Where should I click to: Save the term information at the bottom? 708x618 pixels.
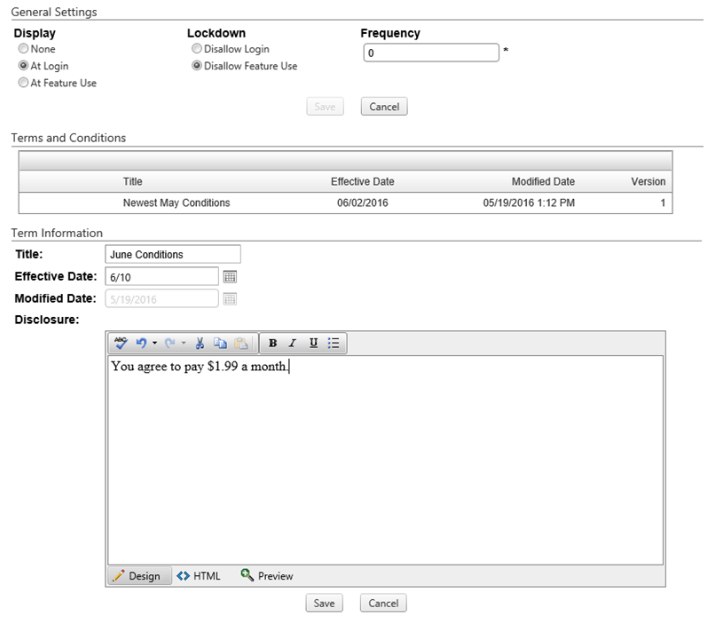(x=324, y=603)
